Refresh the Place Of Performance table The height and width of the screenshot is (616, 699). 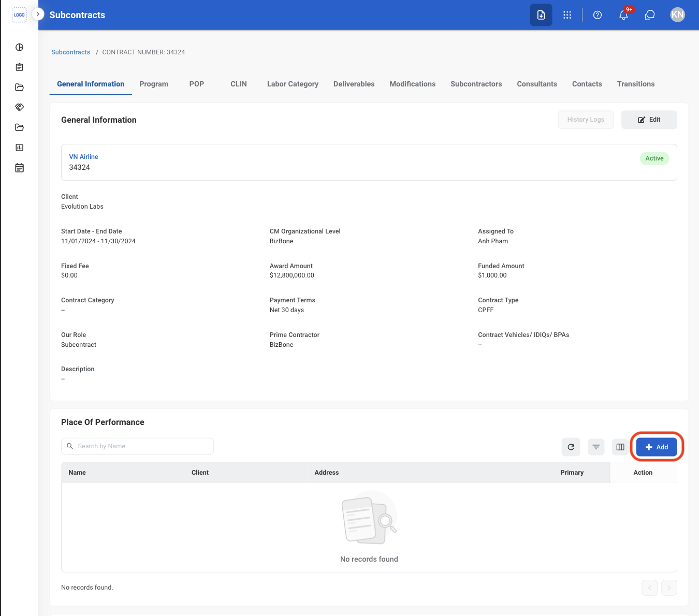(x=571, y=447)
